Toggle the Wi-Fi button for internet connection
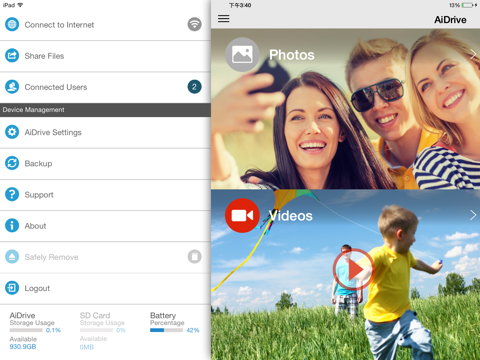The height and width of the screenshot is (360, 480). 194,24
